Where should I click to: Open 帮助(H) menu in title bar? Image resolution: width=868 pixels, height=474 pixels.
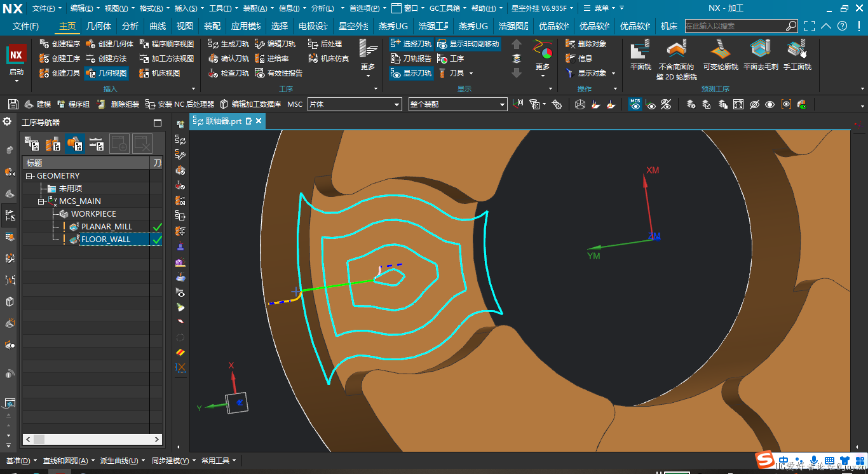point(484,8)
